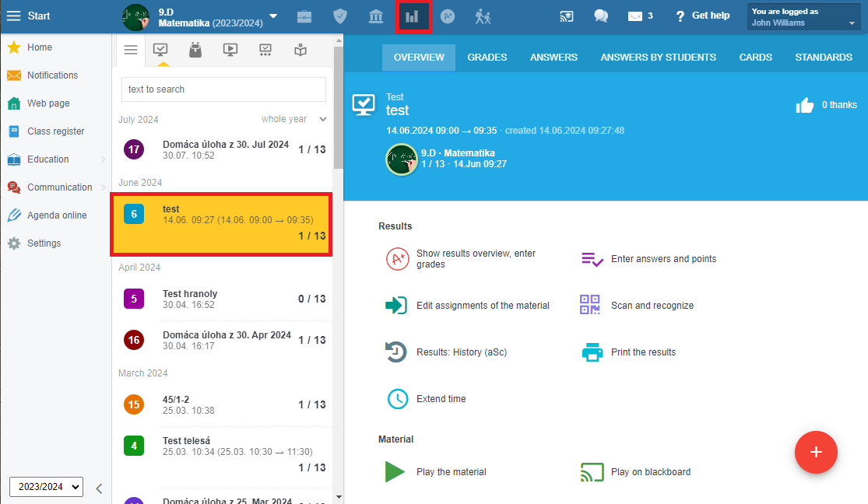Select the monitor play presentation filter icon
The width and height of the screenshot is (868, 504).
coord(230,50)
